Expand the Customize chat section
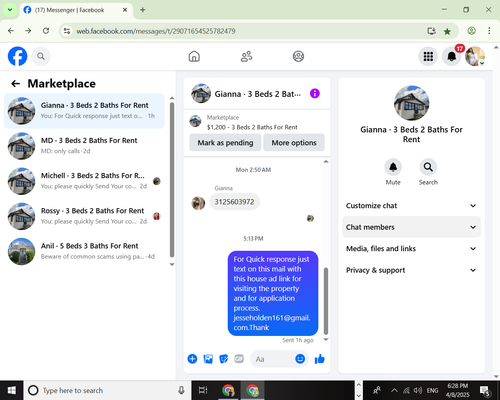 411,206
